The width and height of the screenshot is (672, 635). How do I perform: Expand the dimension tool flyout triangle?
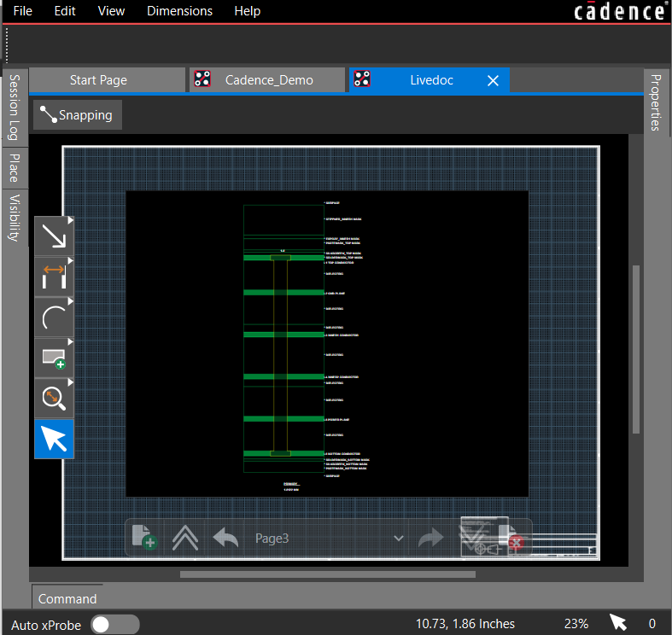[71, 260]
